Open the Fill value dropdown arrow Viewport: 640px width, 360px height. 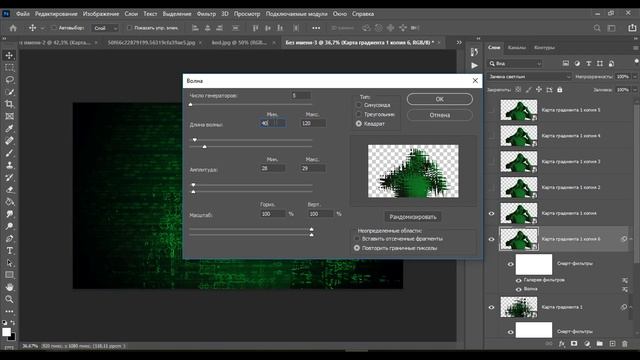(634, 90)
